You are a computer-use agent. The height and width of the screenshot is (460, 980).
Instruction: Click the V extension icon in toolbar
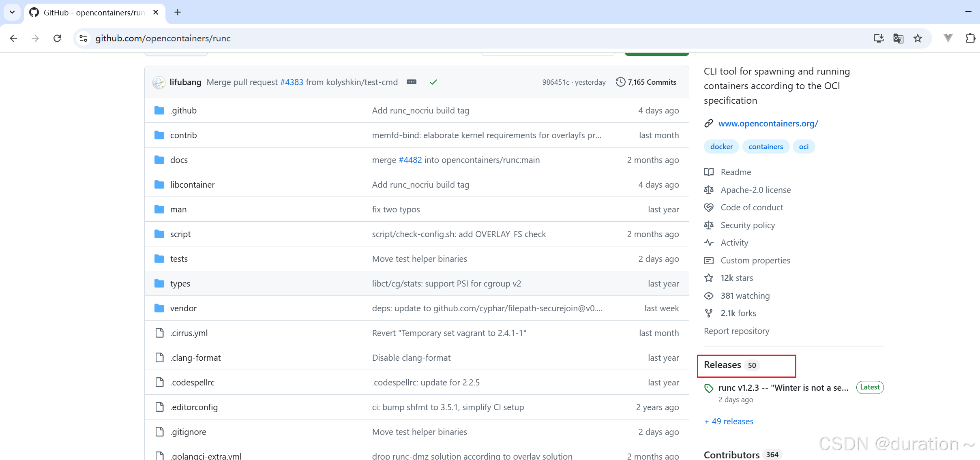coord(948,38)
